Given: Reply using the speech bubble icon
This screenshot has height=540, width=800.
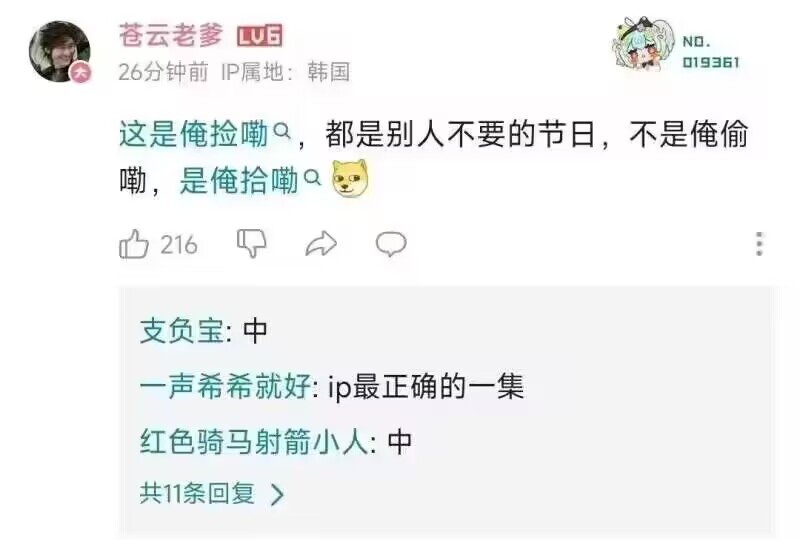Looking at the screenshot, I should coord(391,244).
